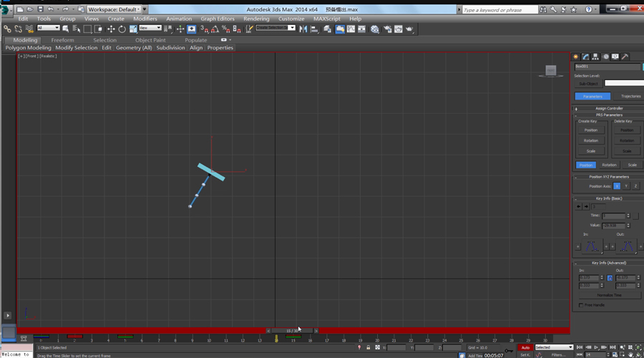Click the time slider handle

pyautogui.click(x=293, y=331)
